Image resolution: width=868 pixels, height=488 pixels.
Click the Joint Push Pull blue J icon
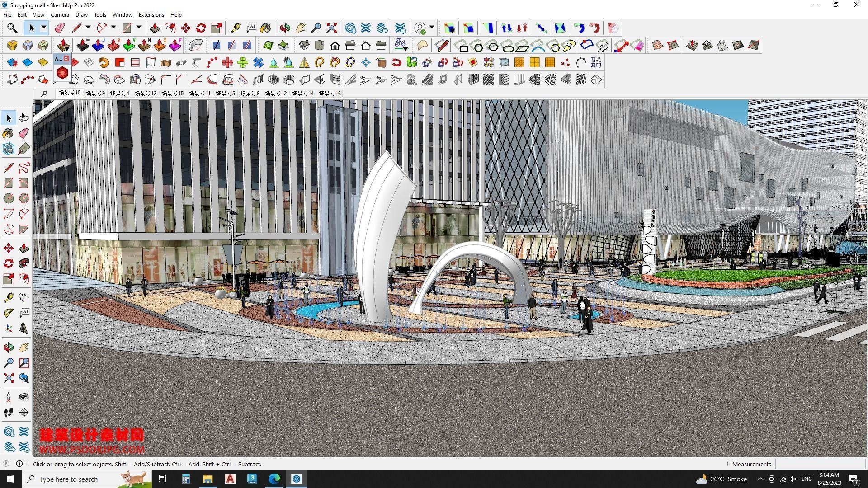point(98,45)
